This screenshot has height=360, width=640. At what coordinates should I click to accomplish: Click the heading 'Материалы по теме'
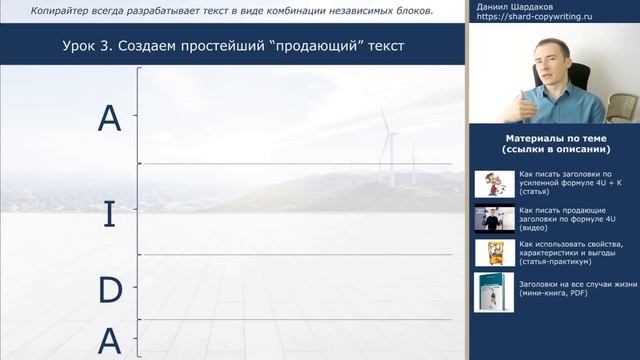[556, 138]
